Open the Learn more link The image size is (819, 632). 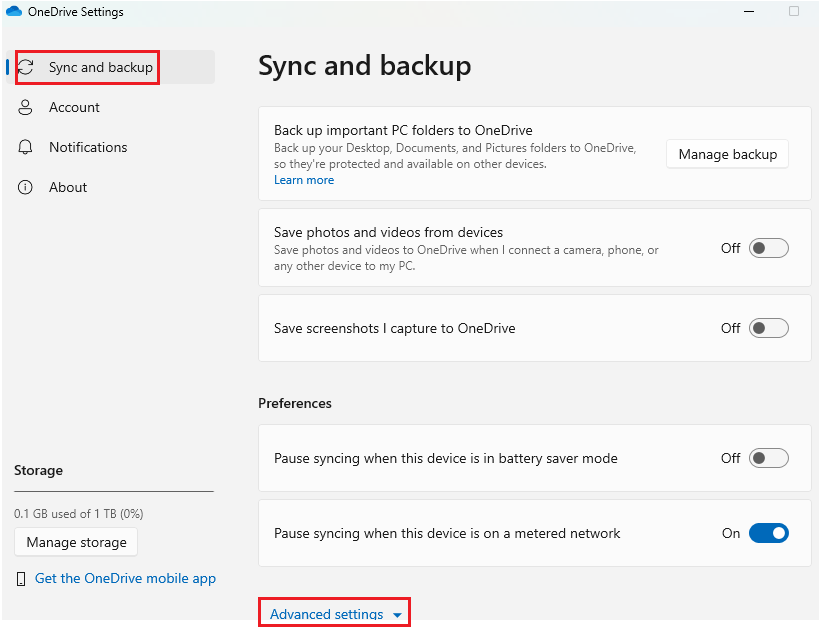304,180
